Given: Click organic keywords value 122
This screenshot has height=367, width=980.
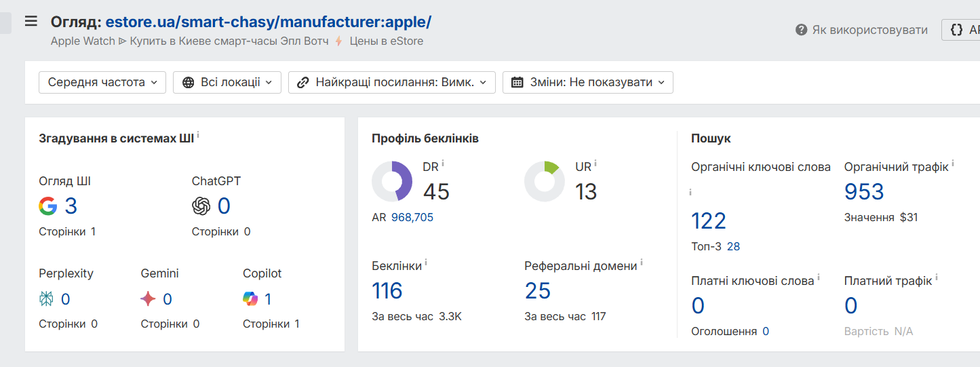Looking at the screenshot, I should [709, 221].
